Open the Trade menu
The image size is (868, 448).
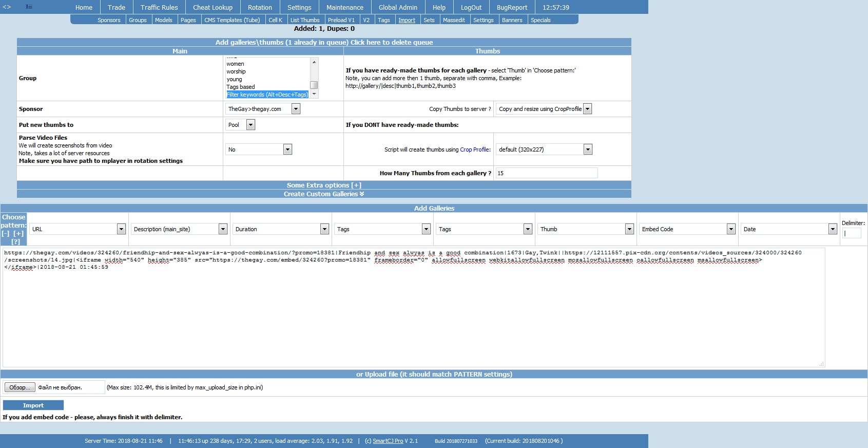[x=117, y=7]
